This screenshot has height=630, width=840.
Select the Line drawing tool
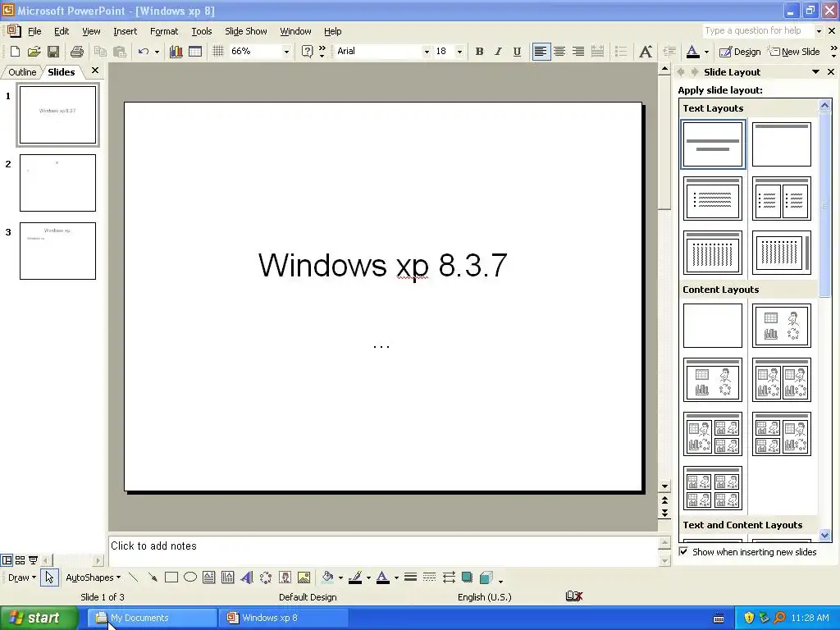pyautogui.click(x=134, y=577)
